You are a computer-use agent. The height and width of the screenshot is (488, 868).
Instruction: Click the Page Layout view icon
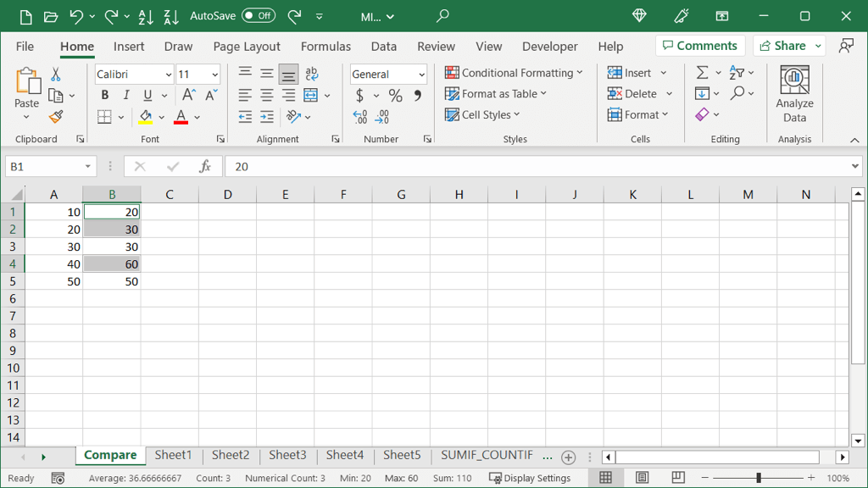click(642, 479)
